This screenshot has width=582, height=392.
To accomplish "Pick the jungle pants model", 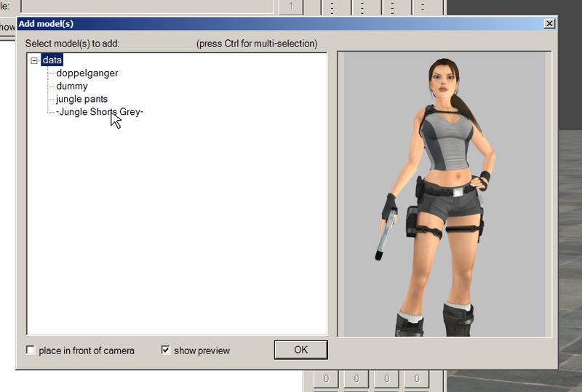I will click(81, 99).
